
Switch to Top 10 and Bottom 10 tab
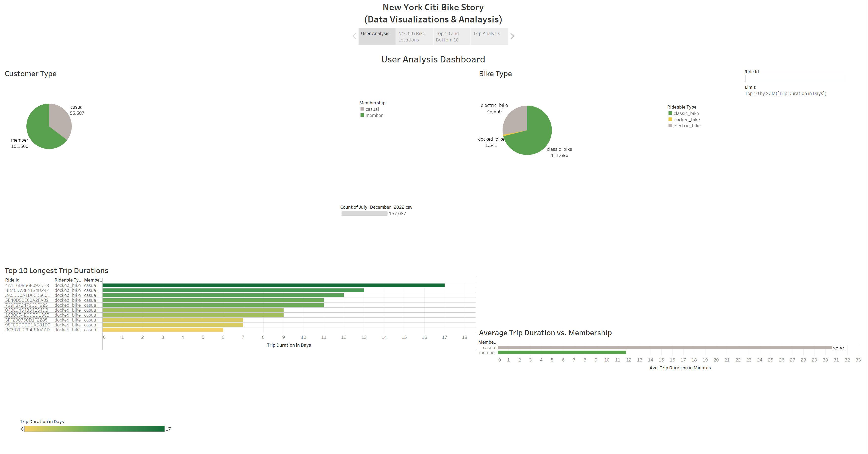[452, 36]
